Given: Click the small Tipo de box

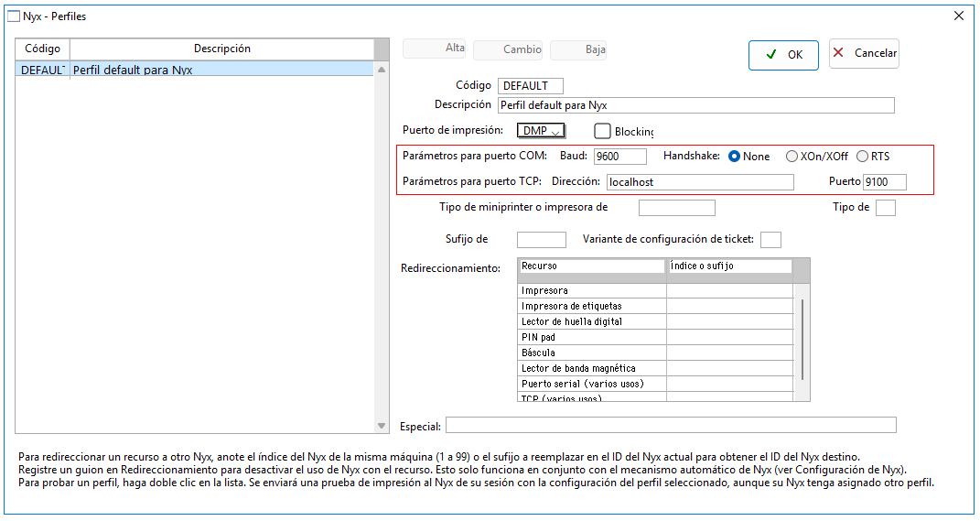Looking at the screenshot, I should tap(886, 208).
